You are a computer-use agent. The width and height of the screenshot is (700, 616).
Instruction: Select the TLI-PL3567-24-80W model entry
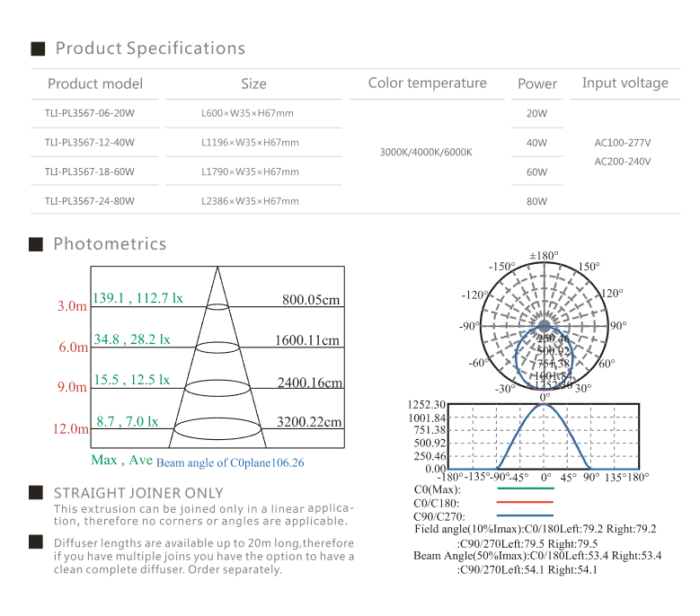point(89,201)
